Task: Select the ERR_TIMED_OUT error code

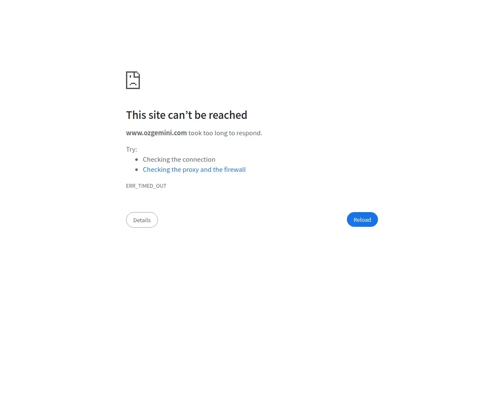Action: tap(146, 186)
